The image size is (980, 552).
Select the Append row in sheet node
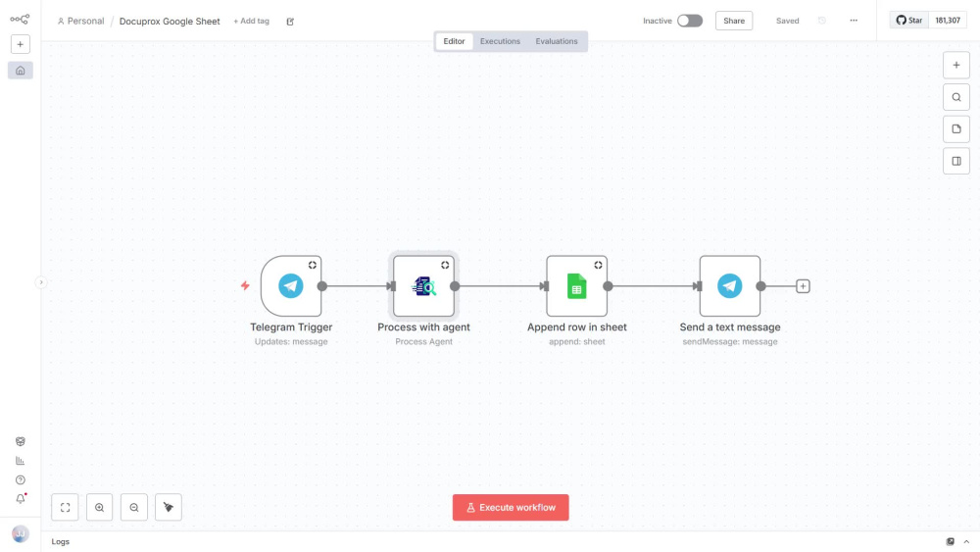[577, 285]
